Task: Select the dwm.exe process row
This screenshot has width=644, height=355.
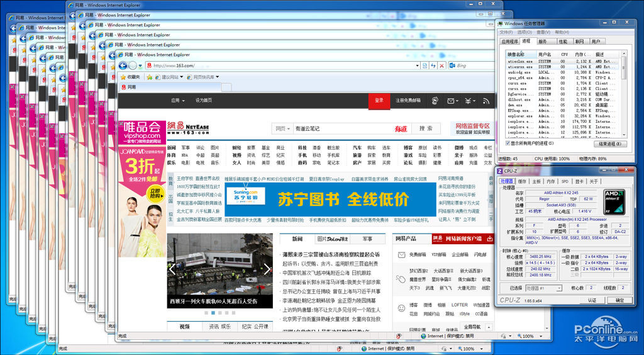Action: click(x=563, y=105)
